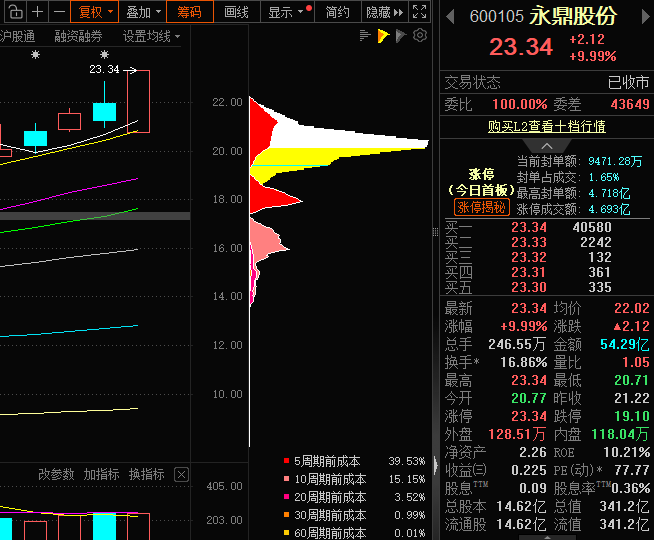Click the pink 10周期前成本 legend swatch

pos(286,479)
